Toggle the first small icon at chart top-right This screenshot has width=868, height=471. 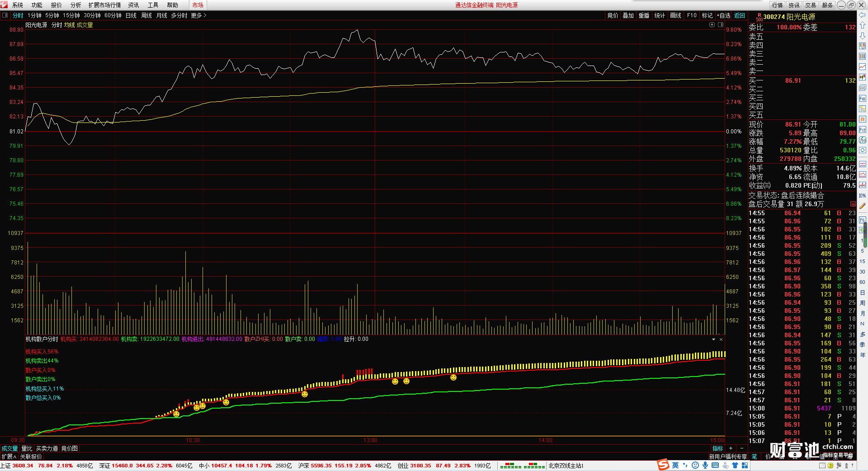point(712,25)
